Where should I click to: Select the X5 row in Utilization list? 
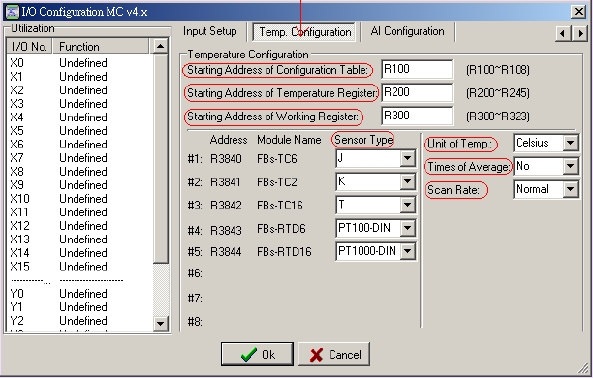click(x=79, y=131)
